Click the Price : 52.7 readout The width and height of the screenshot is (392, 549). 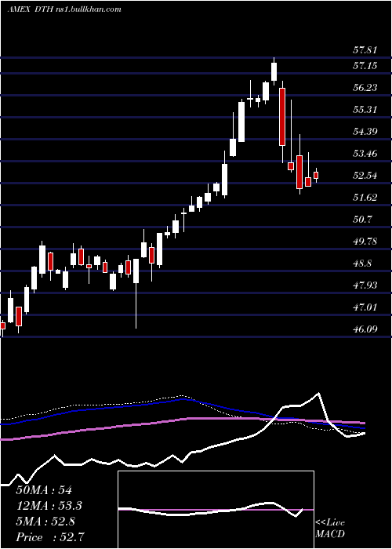pos(50,537)
